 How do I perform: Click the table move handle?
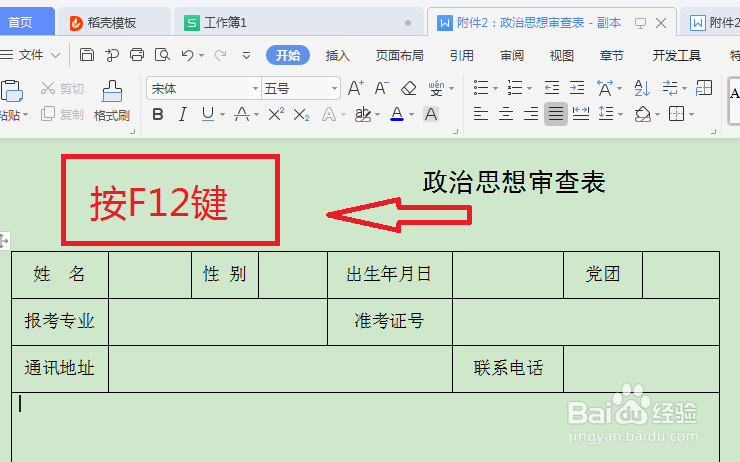4,241
